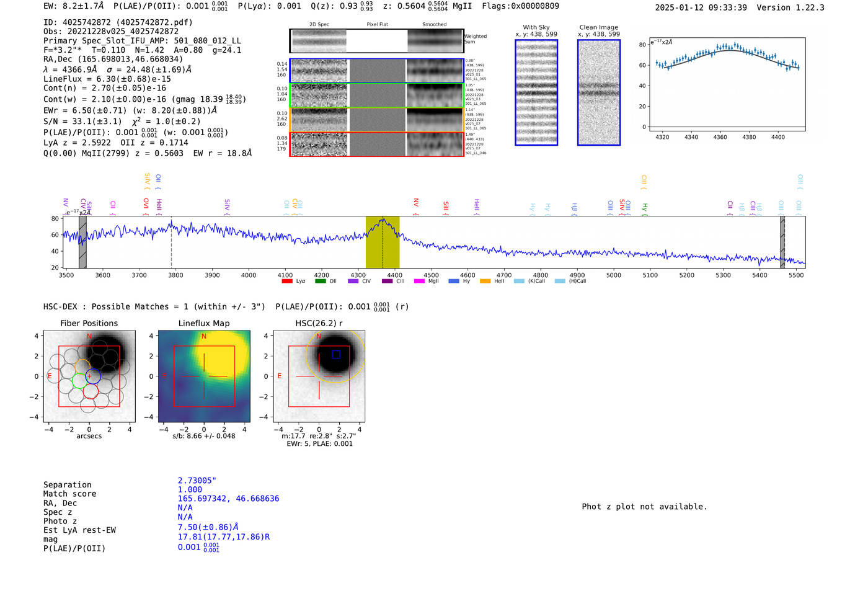Click the red N compass label in Lineflux Map
Screen dimensions: 868x591
coord(204,337)
